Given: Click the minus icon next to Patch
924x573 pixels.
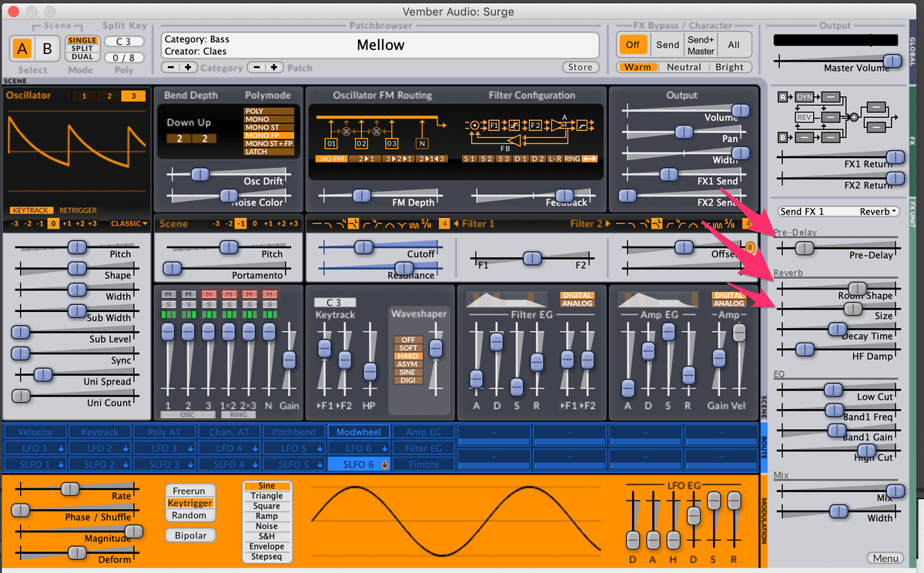Looking at the screenshot, I should pyautogui.click(x=258, y=67).
